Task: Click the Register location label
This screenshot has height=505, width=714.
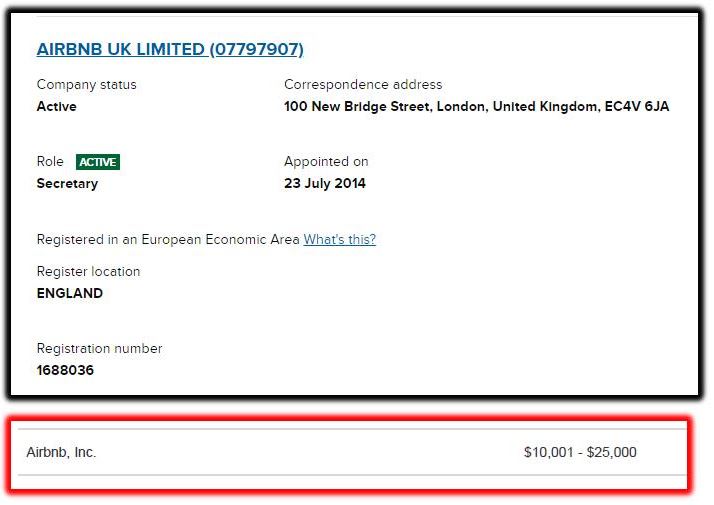Action: tap(88, 271)
